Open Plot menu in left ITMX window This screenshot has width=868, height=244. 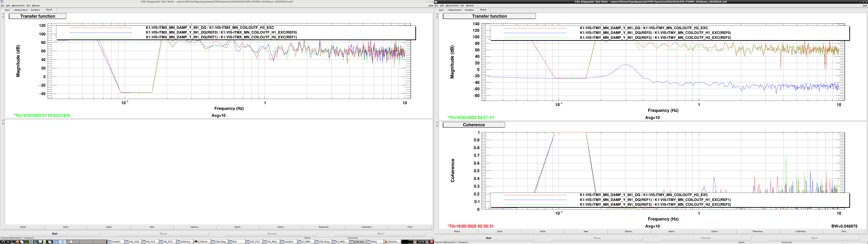tap(28, 5)
